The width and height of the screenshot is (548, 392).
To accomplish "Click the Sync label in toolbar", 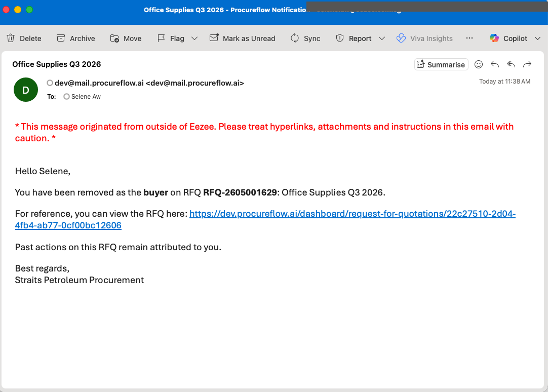I will 312,38.
